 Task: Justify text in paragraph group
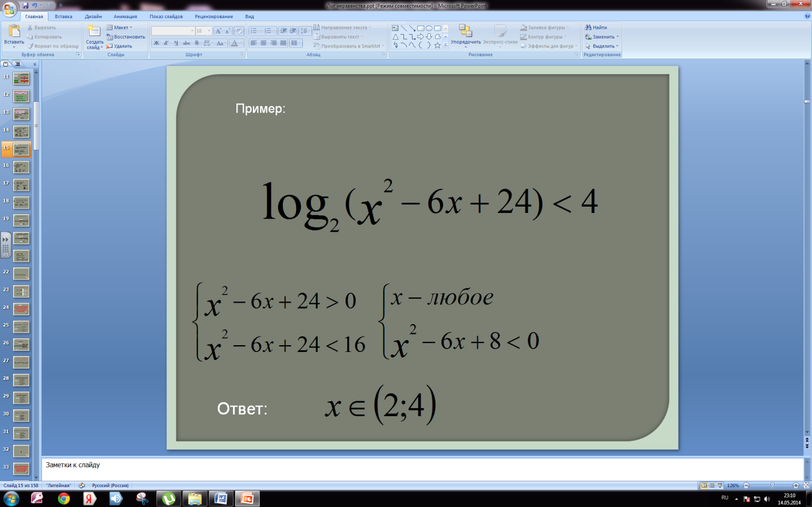tap(283, 43)
